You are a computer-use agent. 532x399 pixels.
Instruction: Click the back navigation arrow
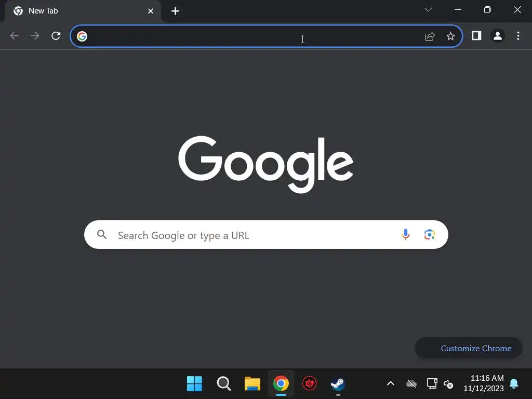click(x=14, y=36)
